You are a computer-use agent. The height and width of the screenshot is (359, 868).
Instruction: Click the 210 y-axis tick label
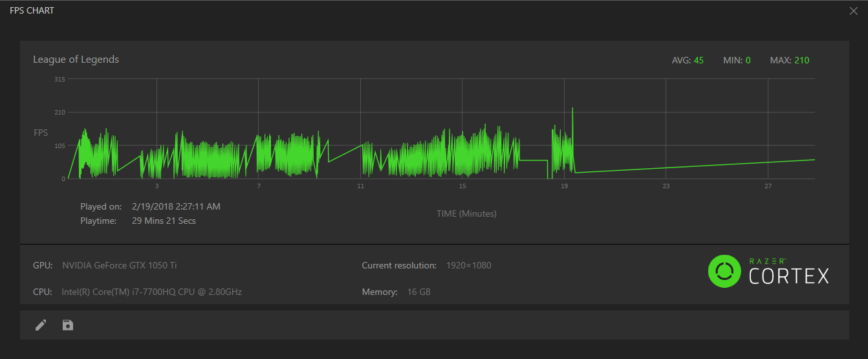point(60,113)
